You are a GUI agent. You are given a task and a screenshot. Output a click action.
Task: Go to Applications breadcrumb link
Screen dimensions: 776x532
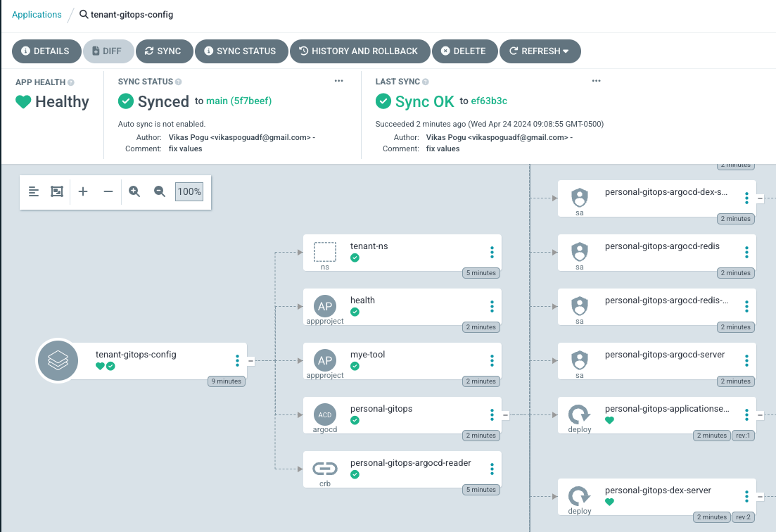click(37, 14)
